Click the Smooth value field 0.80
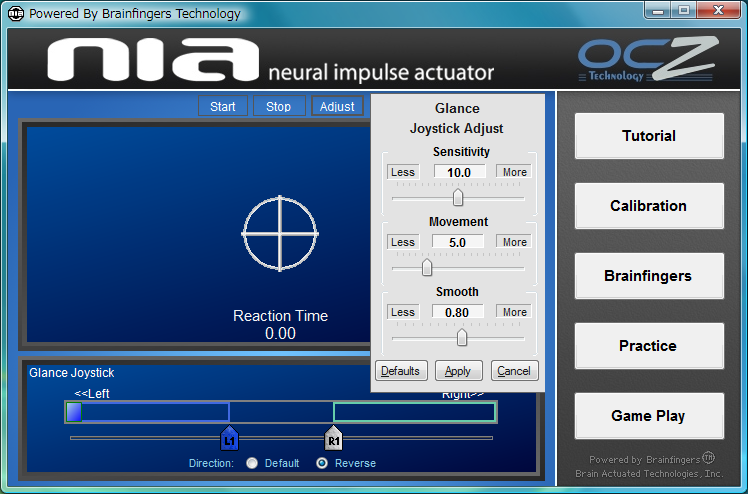748x494 pixels. click(458, 312)
